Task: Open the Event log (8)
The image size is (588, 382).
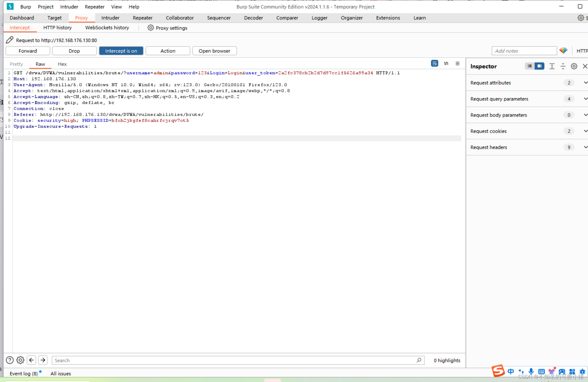Action: [23, 374]
